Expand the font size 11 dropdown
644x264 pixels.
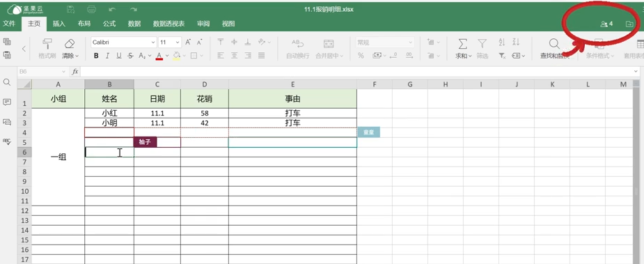click(170, 42)
